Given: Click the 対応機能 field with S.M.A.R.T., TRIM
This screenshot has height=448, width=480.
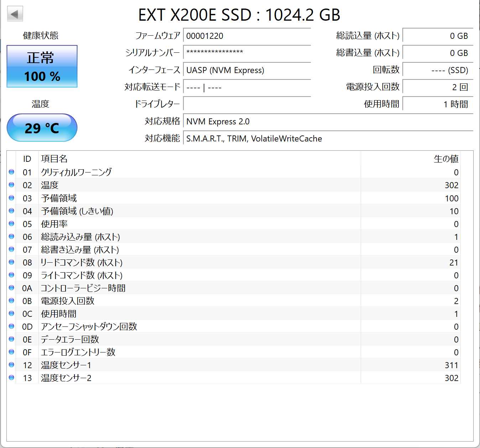Looking at the screenshot, I should click(x=328, y=139).
